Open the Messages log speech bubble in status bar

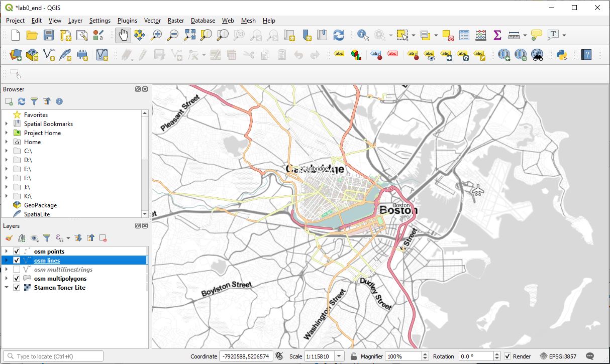coord(590,356)
